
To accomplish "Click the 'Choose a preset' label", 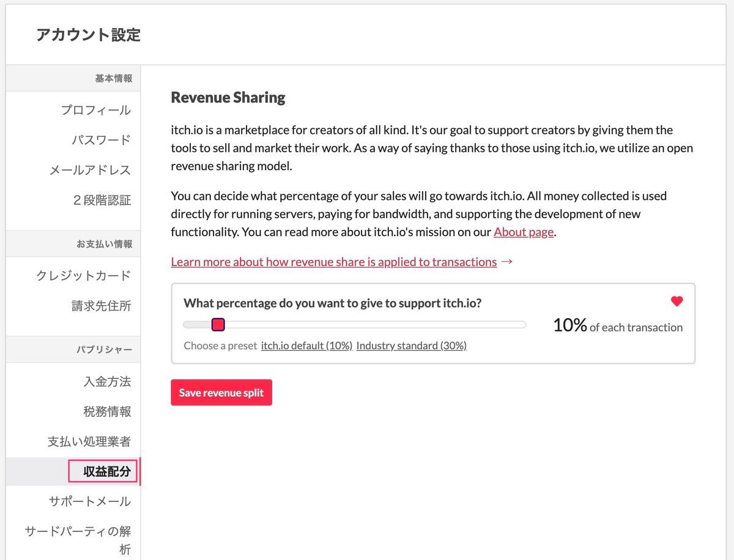I will 220,345.
